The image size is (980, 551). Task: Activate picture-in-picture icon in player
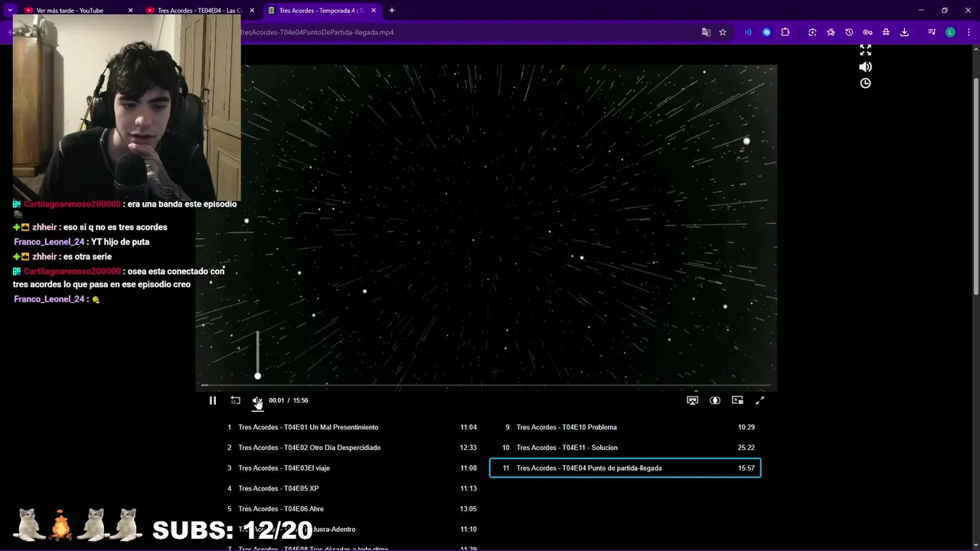(x=737, y=400)
